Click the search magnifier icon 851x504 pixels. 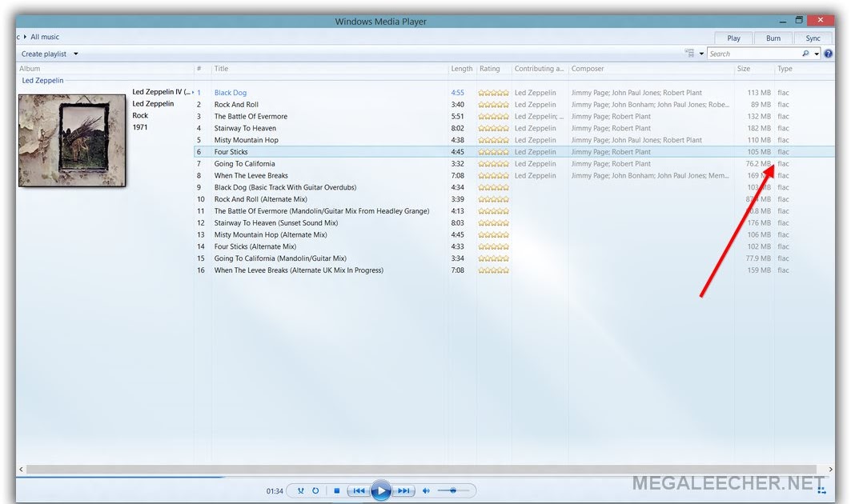pos(805,53)
